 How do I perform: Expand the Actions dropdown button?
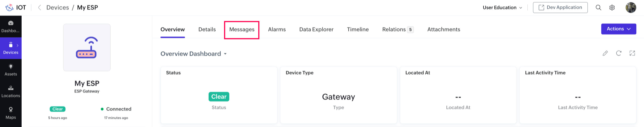(619, 29)
